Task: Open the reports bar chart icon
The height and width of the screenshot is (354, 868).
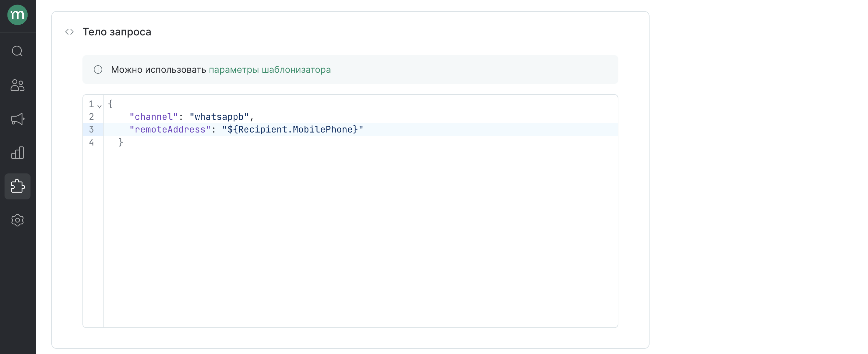Action: 18,153
